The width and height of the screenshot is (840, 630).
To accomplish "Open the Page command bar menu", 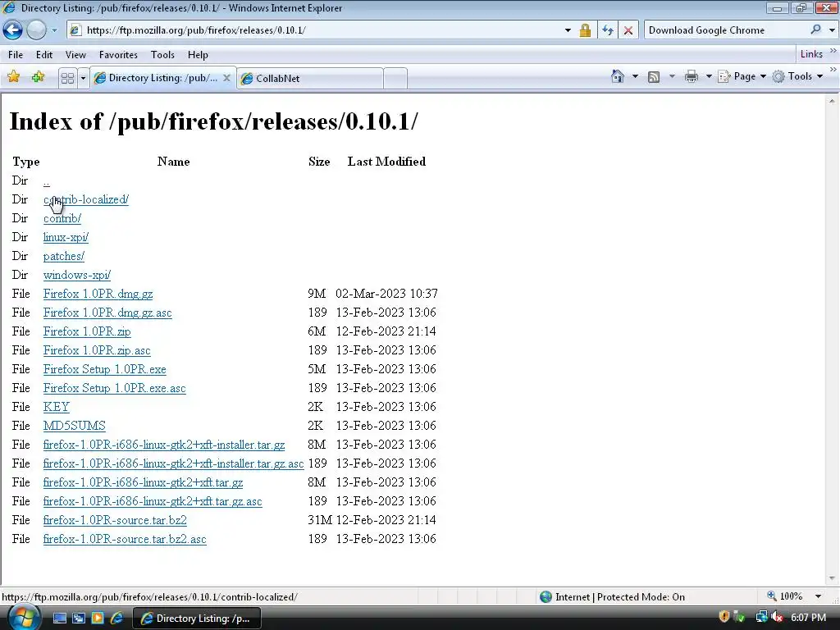I will (x=742, y=76).
